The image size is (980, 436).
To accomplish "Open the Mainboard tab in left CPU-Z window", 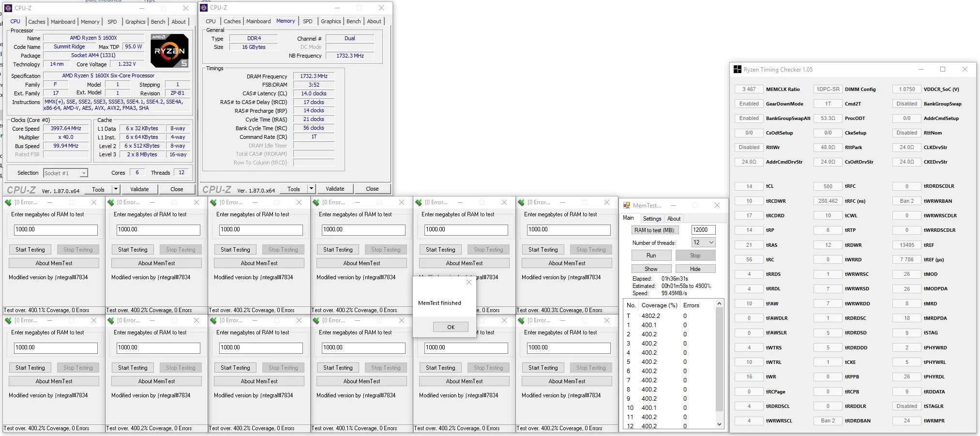I will pos(63,22).
